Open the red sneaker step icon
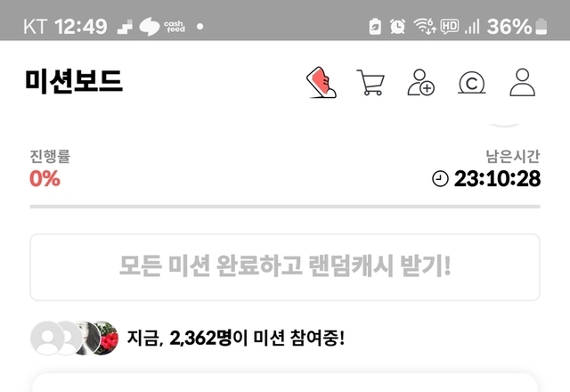Image resolution: width=570 pixels, height=392 pixels. (x=322, y=82)
